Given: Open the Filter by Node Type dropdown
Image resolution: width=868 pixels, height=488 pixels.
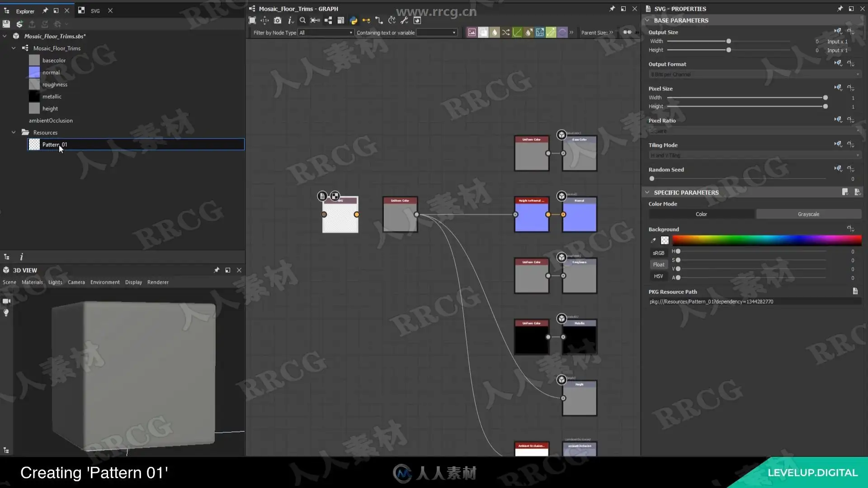Looking at the screenshot, I should pos(325,33).
